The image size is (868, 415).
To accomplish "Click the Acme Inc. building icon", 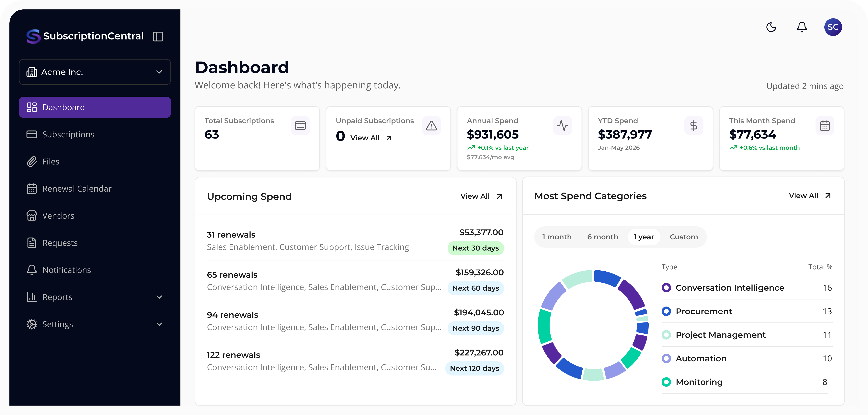I will click(32, 72).
